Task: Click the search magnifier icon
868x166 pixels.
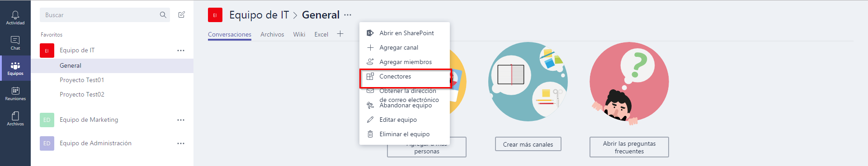Action: coord(163,15)
